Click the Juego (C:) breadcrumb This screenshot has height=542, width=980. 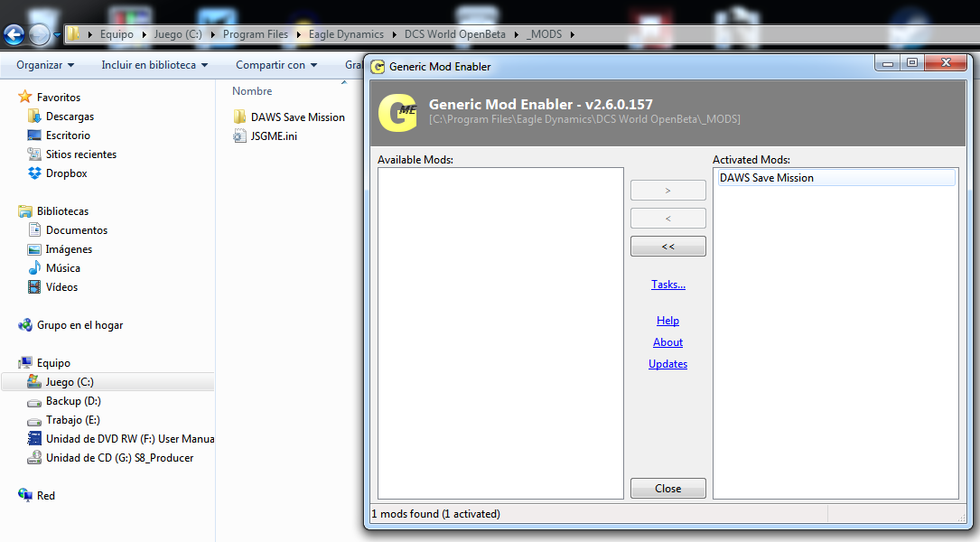(x=178, y=34)
